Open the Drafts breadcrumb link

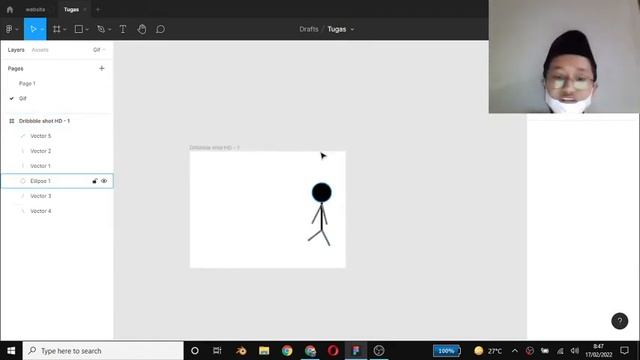tap(309, 29)
